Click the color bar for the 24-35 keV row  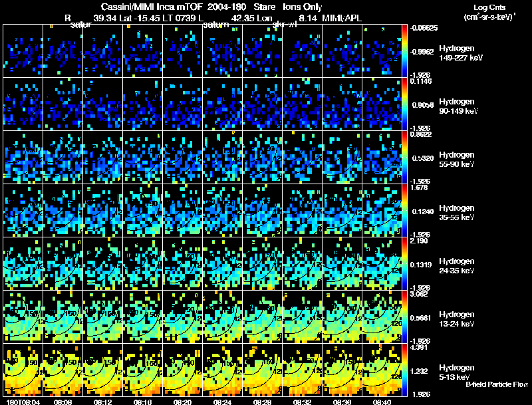click(404, 264)
